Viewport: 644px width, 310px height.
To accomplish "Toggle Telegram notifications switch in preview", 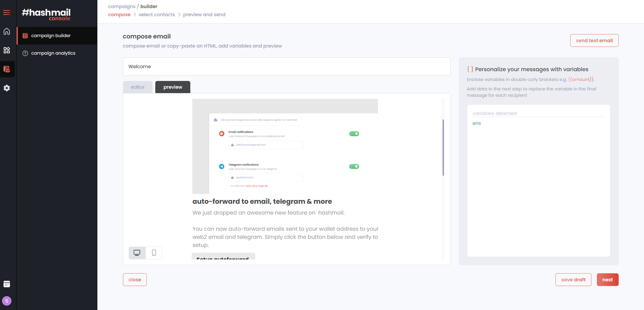I will pyautogui.click(x=354, y=167).
